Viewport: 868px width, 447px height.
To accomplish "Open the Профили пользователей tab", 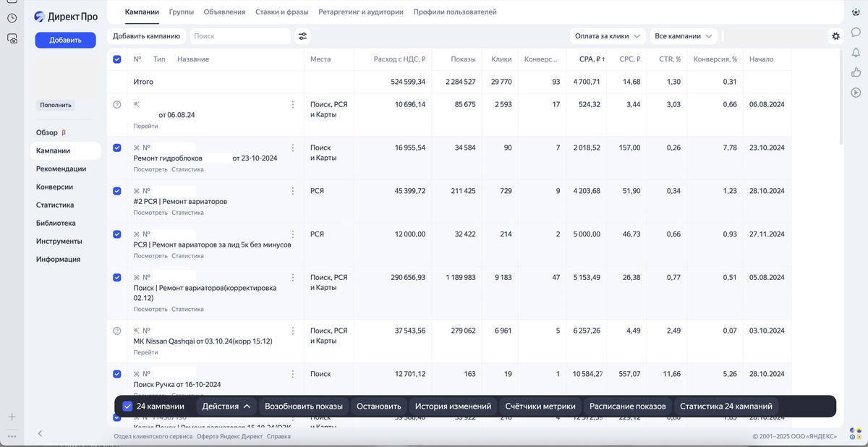I will click(455, 12).
